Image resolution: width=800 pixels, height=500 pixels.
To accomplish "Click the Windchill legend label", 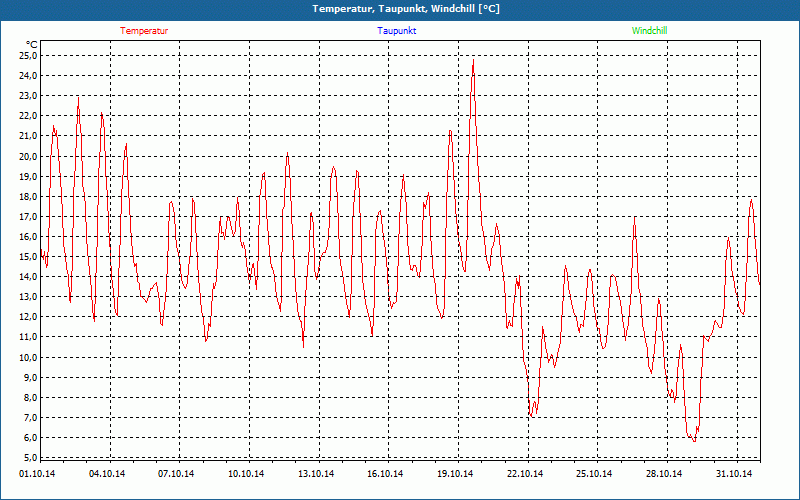I will pyautogui.click(x=649, y=31).
